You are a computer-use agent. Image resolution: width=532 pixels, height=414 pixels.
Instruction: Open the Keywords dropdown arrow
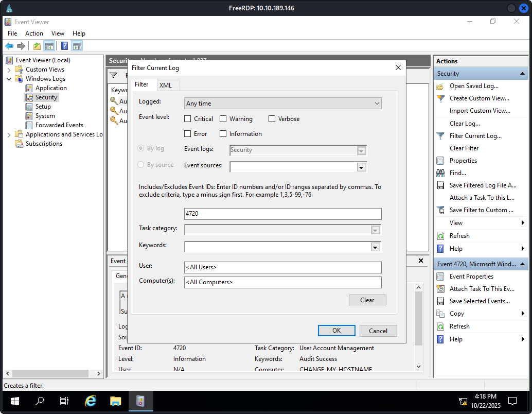click(x=375, y=247)
